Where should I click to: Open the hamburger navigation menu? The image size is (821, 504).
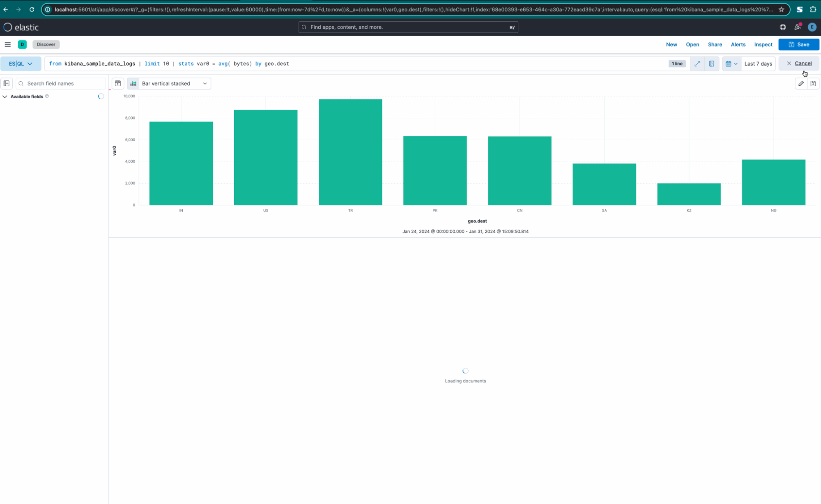[7, 44]
